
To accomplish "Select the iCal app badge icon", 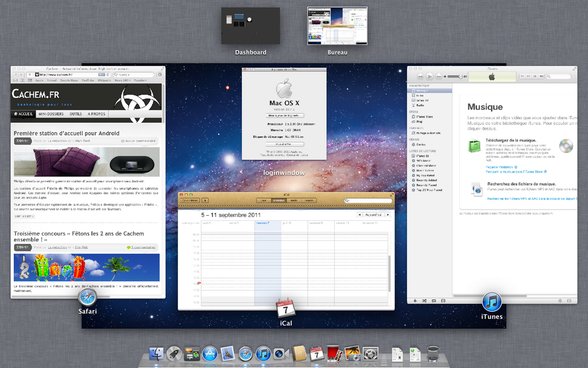I will [x=285, y=308].
